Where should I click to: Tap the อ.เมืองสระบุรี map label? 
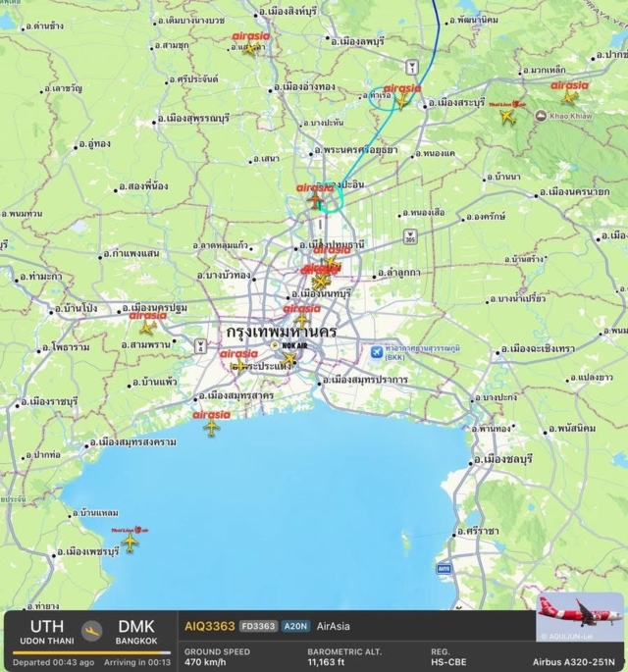pos(456,103)
